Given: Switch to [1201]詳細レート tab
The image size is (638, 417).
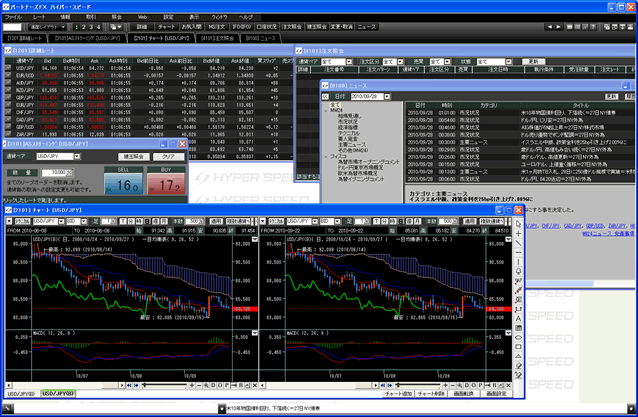Looking at the screenshot, I should coord(25,38).
